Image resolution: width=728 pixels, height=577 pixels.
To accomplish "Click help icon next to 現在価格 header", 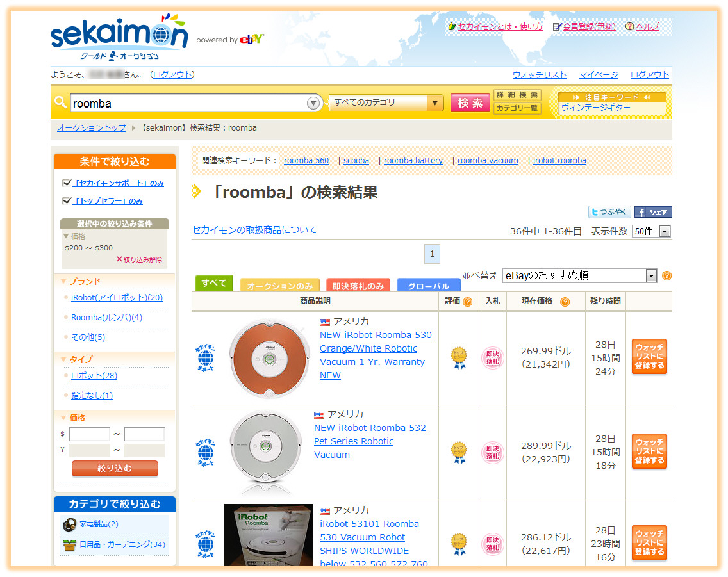I will tap(565, 302).
